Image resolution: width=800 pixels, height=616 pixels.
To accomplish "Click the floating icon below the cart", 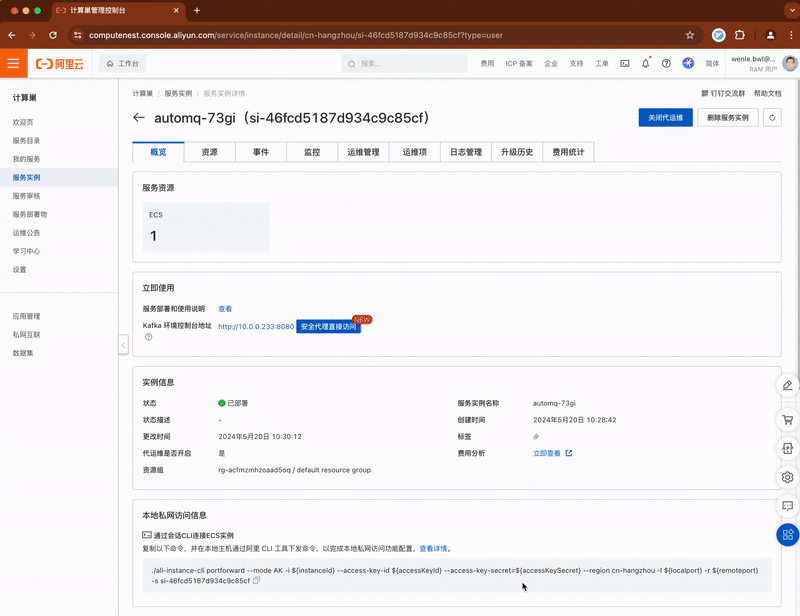I will tap(788, 449).
